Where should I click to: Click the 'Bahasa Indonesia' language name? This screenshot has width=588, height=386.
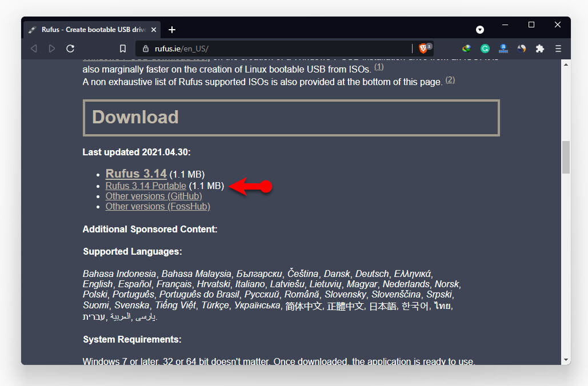point(119,274)
